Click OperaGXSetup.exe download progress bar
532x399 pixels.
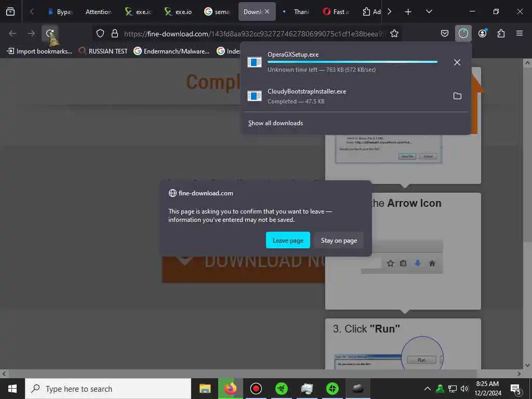point(352,62)
